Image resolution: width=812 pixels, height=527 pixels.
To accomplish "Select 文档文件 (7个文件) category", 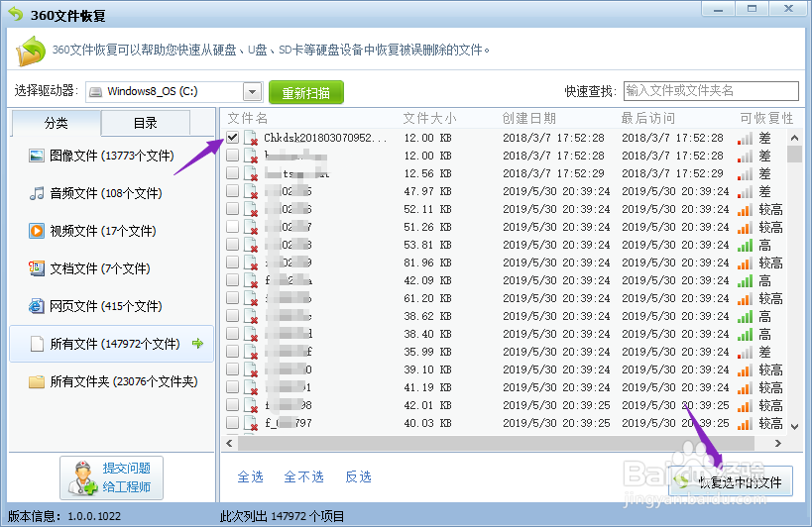I will (111, 268).
